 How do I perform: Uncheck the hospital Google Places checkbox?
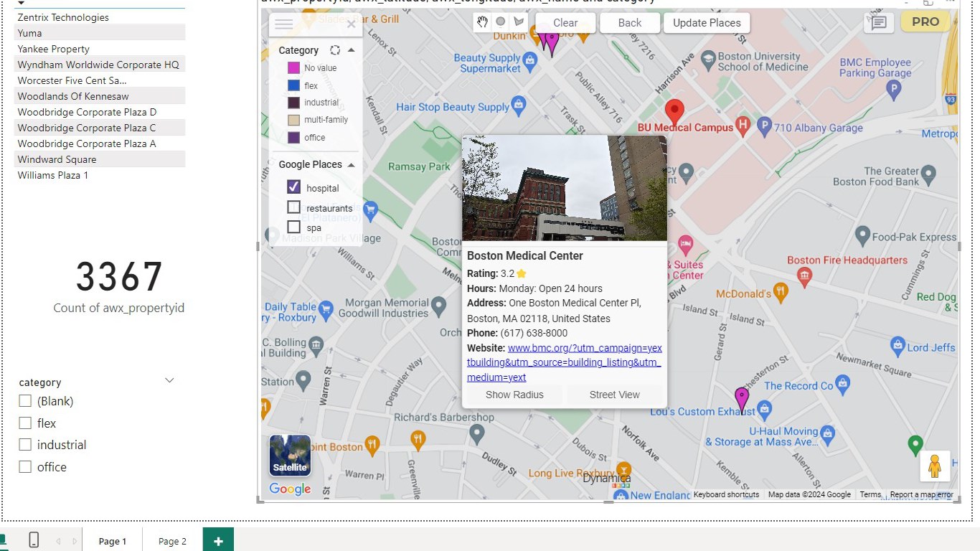click(x=293, y=187)
